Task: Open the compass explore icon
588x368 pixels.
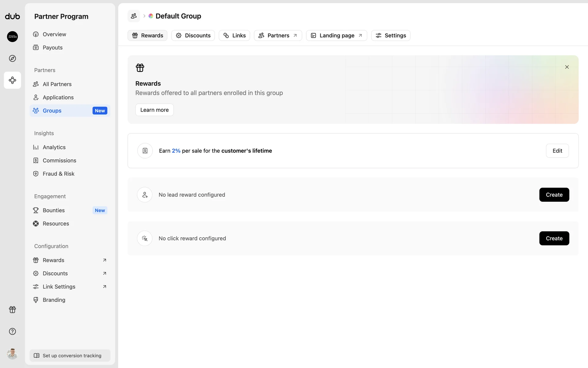Action: (12, 58)
